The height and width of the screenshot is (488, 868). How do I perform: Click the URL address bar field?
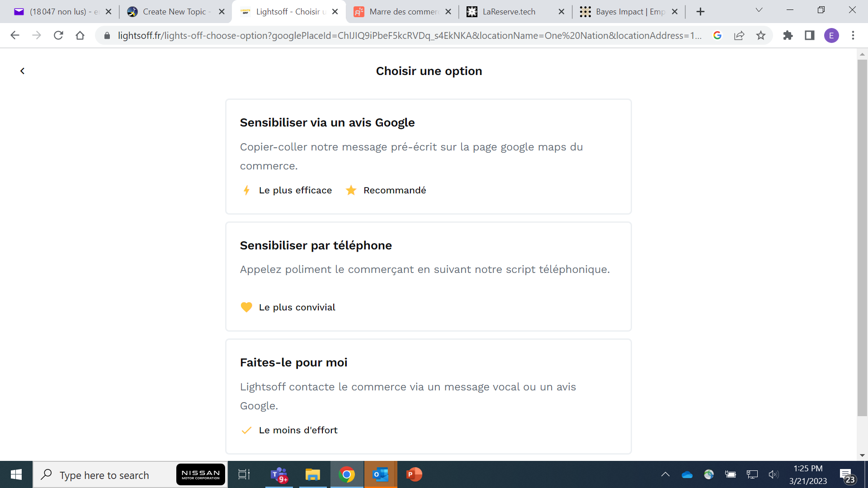coord(407,35)
